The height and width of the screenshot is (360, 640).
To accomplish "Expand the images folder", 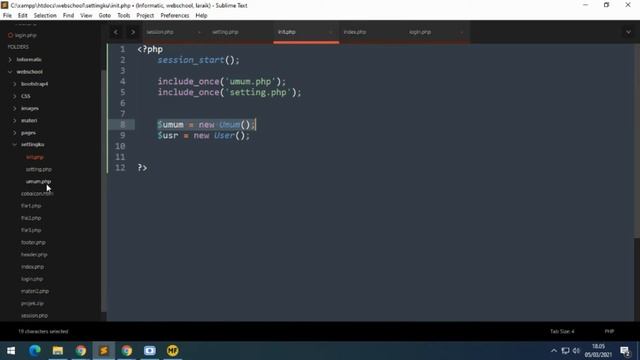I will pos(15,109).
